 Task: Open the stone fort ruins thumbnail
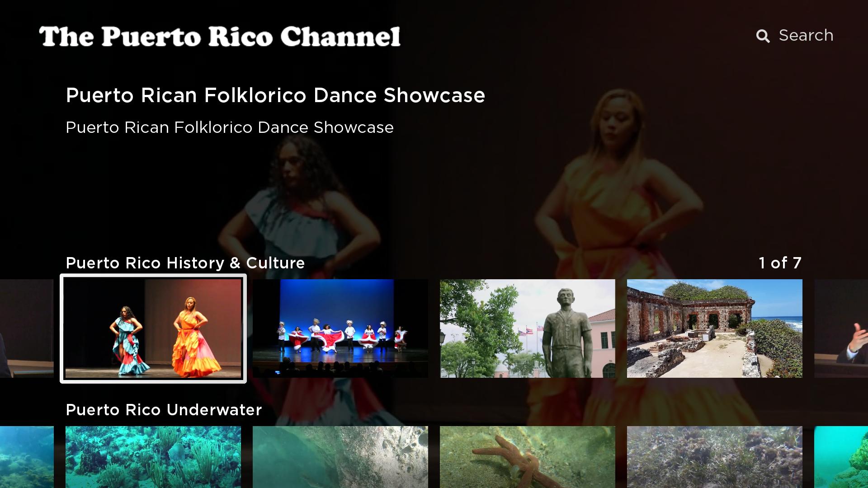[715, 328]
